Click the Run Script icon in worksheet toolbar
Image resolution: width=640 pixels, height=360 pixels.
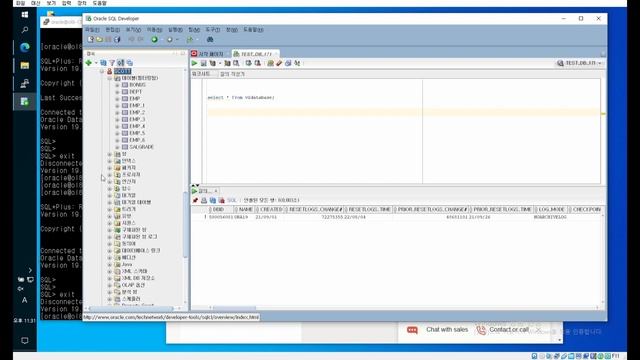click(x=203, y=63)
